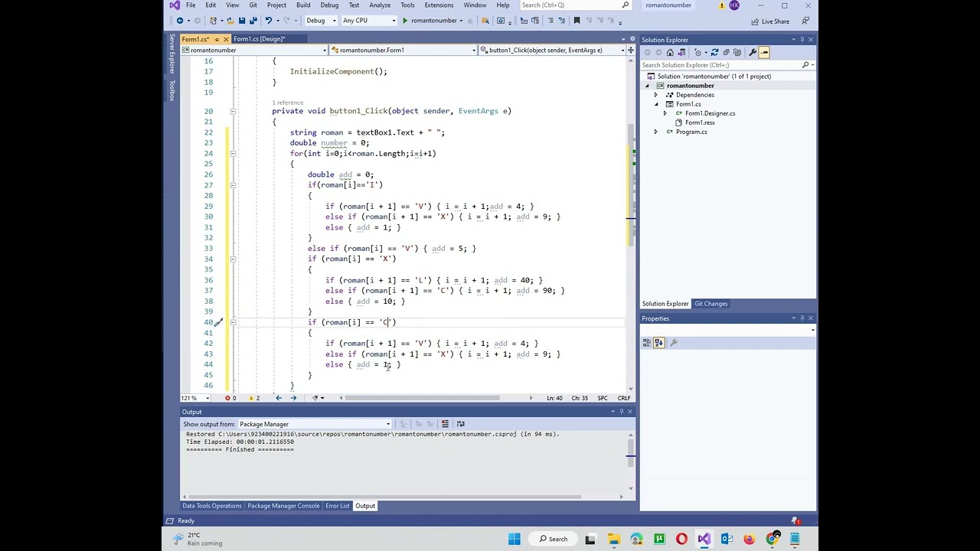Open the romantonumber.Form1 class dropdown
This screenshot has height=551, width=980.
[x=403, y=51]
